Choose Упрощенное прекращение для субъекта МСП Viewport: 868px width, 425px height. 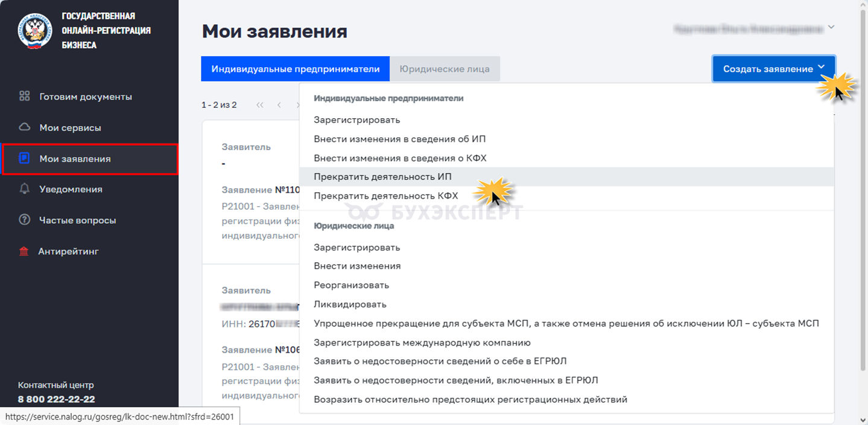click(566, 323)
